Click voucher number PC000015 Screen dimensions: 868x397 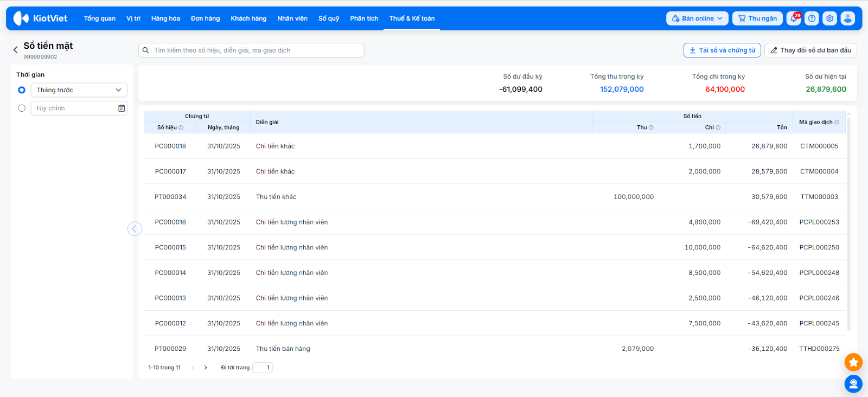tap(170, 247)
